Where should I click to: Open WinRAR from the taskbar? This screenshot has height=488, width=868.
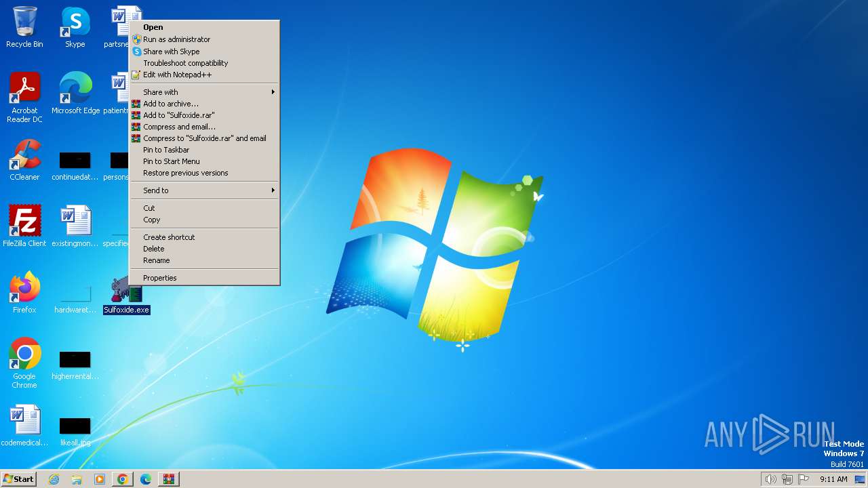169,479
